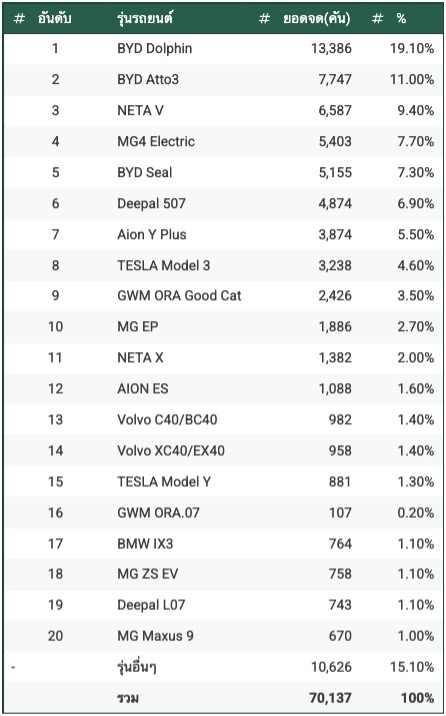
Task: Click the MG Maxus 9 entry
Action: click(x=155, y=636)
